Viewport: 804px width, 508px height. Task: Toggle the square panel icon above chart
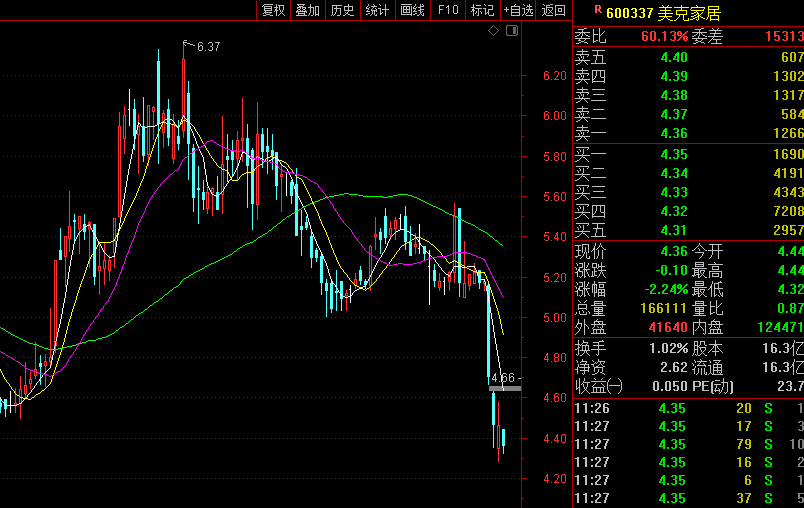pos(512,32)
